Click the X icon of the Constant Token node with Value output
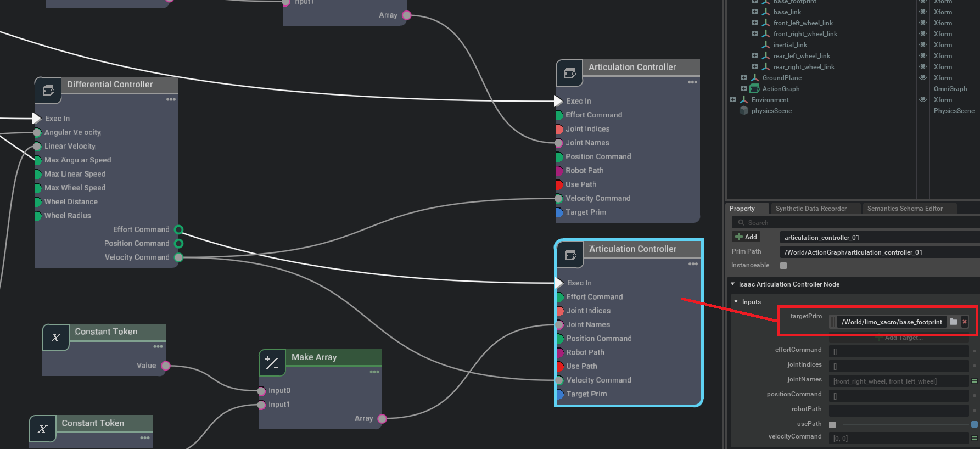Image resolution: width=980 pixels, height=449 pixels. coord(56,338)
